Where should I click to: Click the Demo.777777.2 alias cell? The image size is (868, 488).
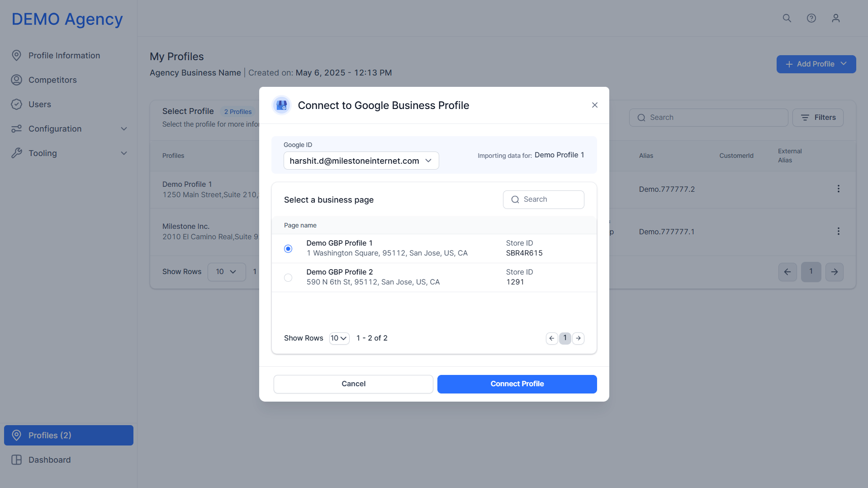click(667, 189)
